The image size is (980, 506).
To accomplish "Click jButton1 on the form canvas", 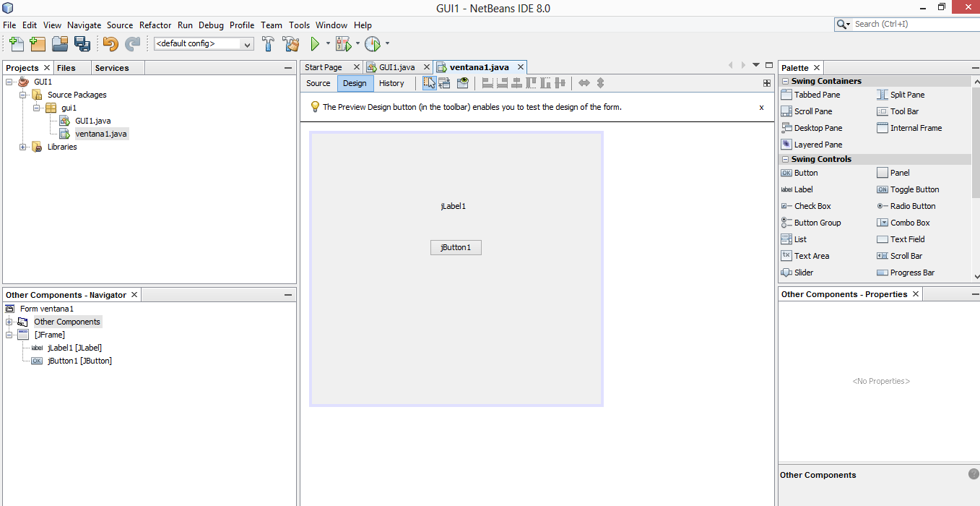I will (x=456, y=247).
